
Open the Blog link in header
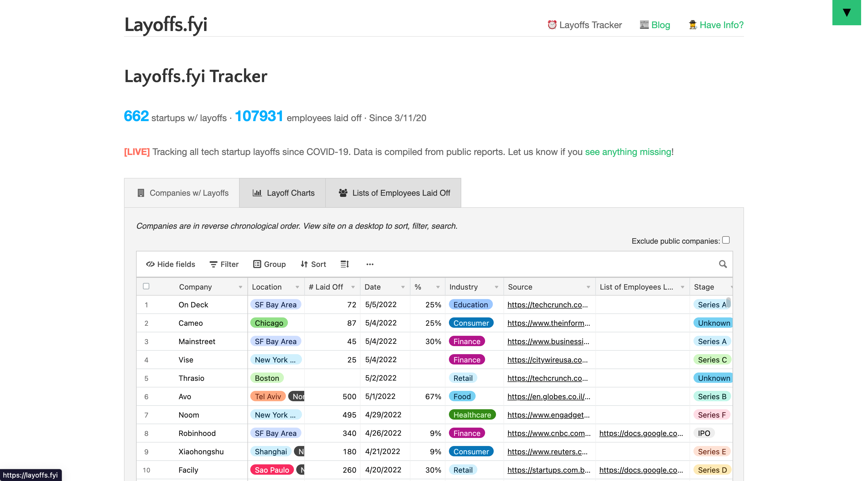tap(660, 25)
